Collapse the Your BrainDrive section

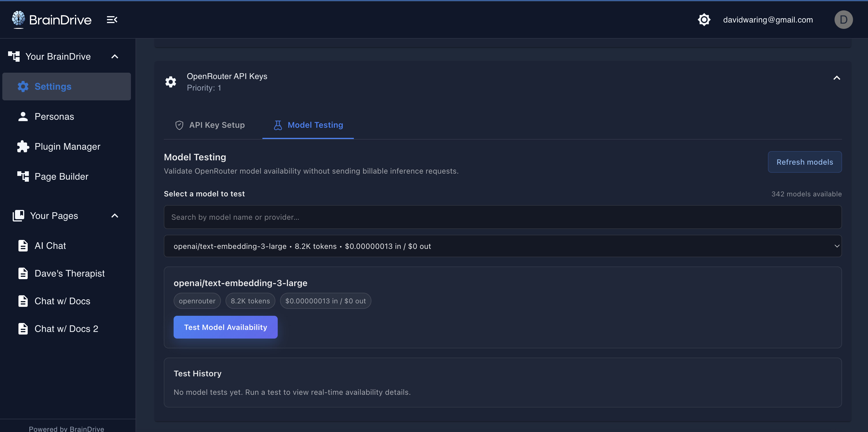[x=114, y=57]
